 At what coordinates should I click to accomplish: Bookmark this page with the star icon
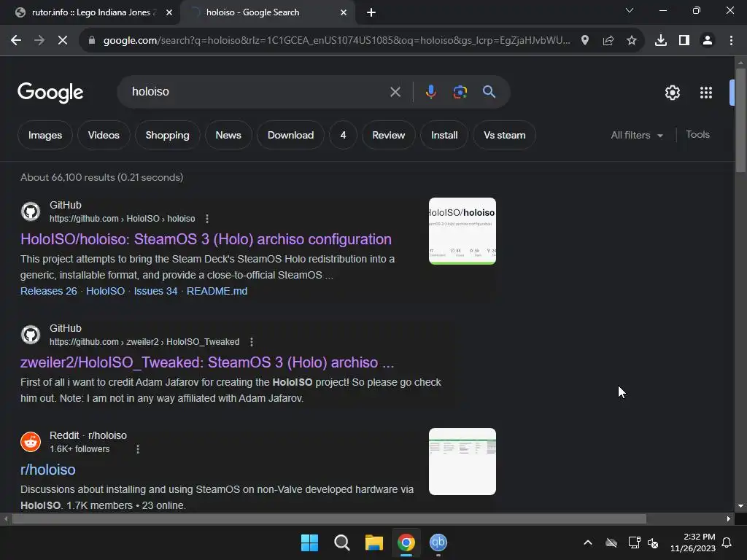[632, 41]
